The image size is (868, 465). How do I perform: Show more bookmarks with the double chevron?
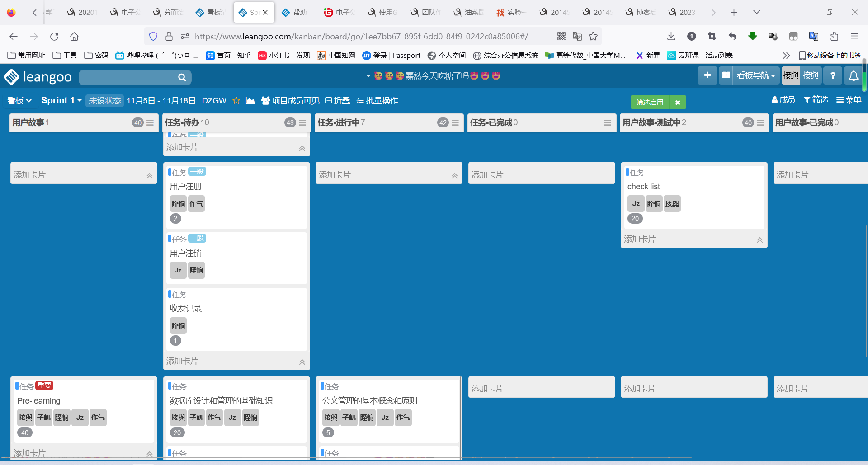click(x=786, y=56)
